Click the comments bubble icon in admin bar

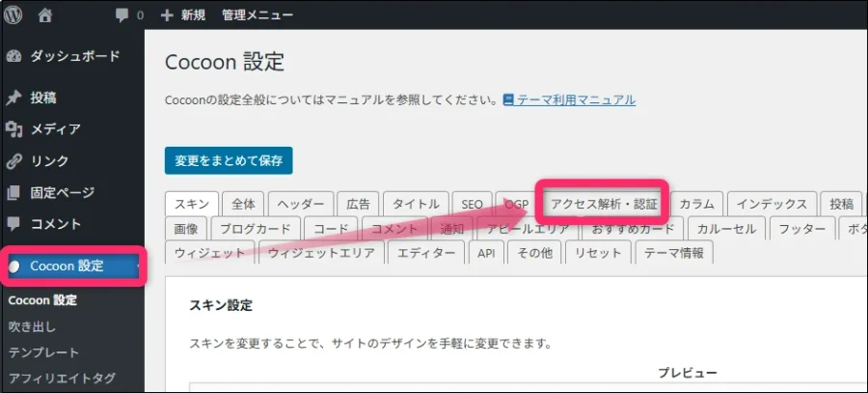tap(122, 15)
